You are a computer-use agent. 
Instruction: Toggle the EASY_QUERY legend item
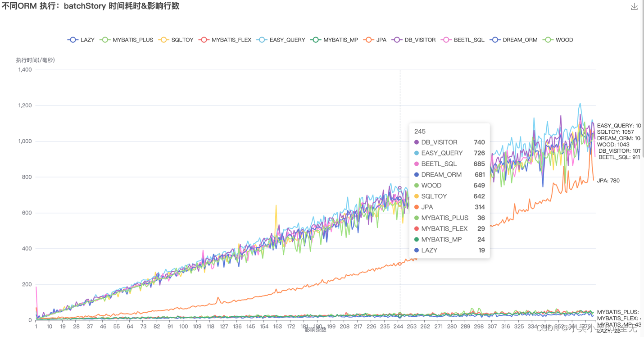(x=281, y=40)
